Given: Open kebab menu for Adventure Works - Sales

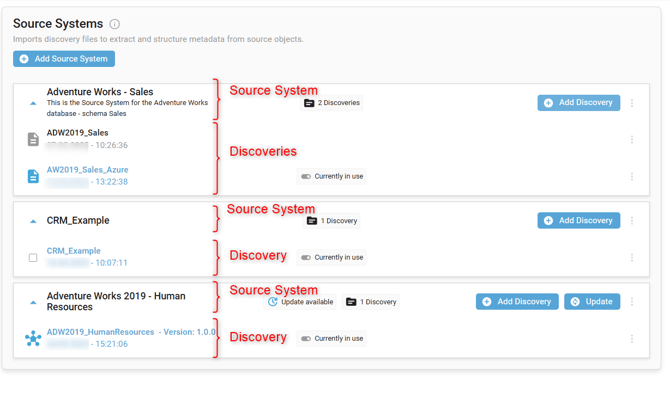Looking at the screenshot, I should (x=632, y=103).
